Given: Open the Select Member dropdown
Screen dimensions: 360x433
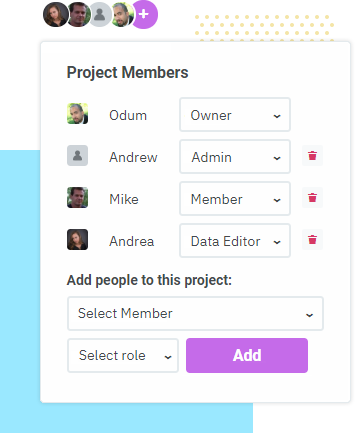Looking at the screenshot, I should pyautogui.click(x=195, y=314).
